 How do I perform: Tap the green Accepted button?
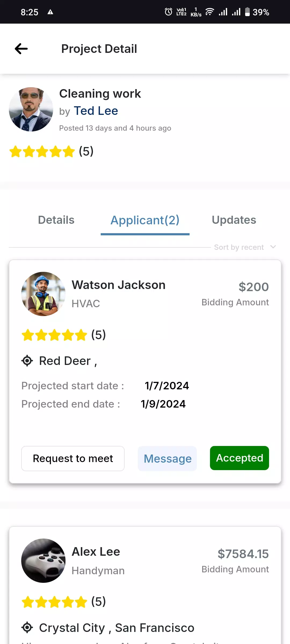coord(240,458)
